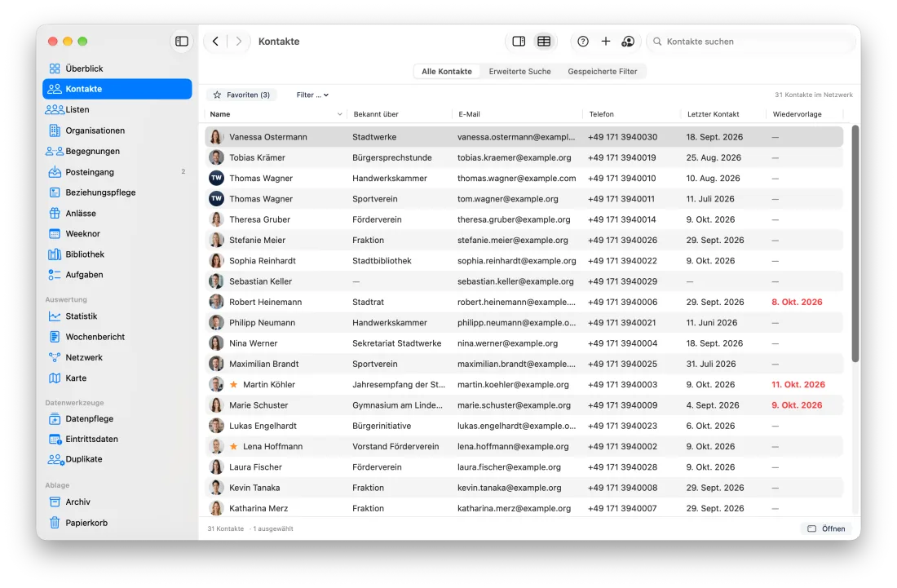Image resolution: width=897 pixels, height=588 pixels.
Task: Select Kontakte in the sidebar
Action: (x=117, y=89)
